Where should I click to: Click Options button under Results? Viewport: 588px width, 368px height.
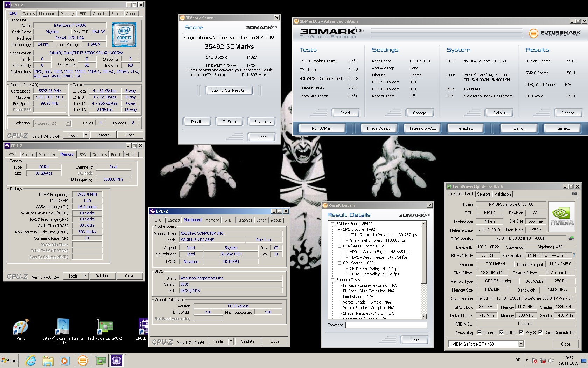(569, 113)
